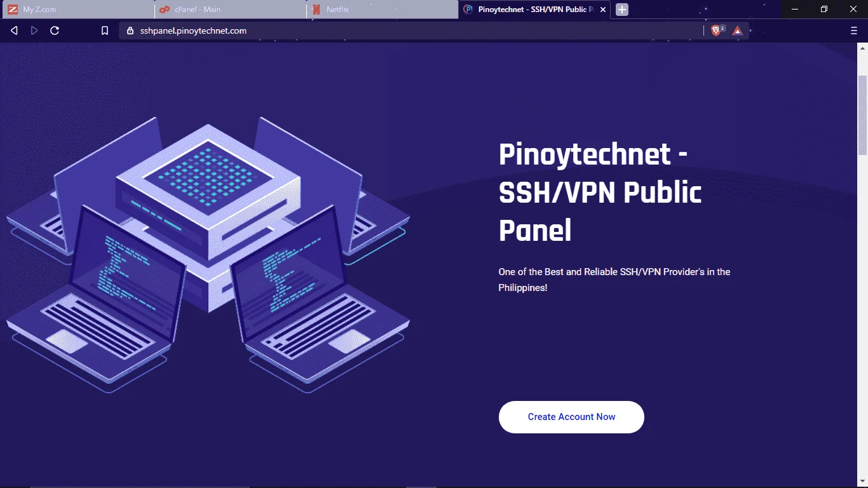This screenshot has height=488, width=868.
Task: Restore down the browser window
Action: [x=824, y=9]
